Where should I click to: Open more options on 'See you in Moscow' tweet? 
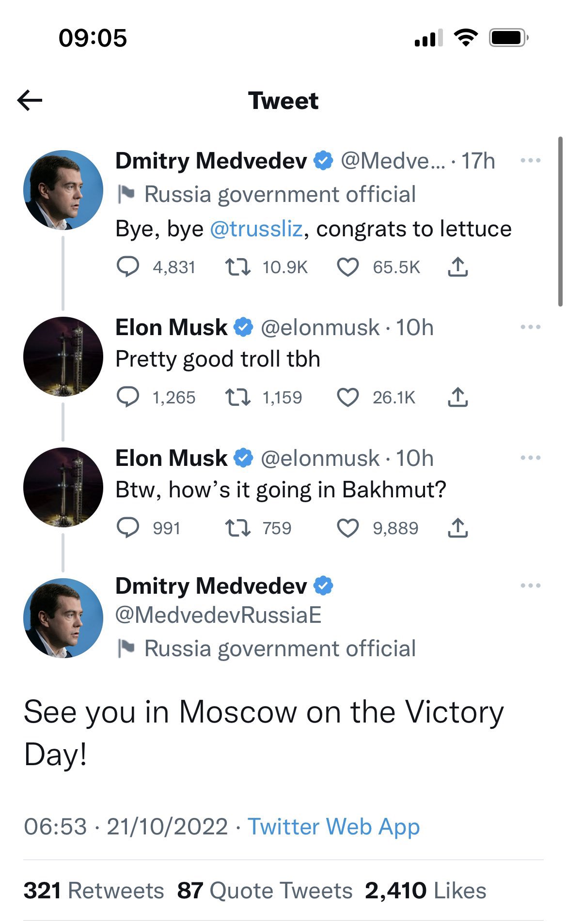pyautogui.click(x=530, y=586)
